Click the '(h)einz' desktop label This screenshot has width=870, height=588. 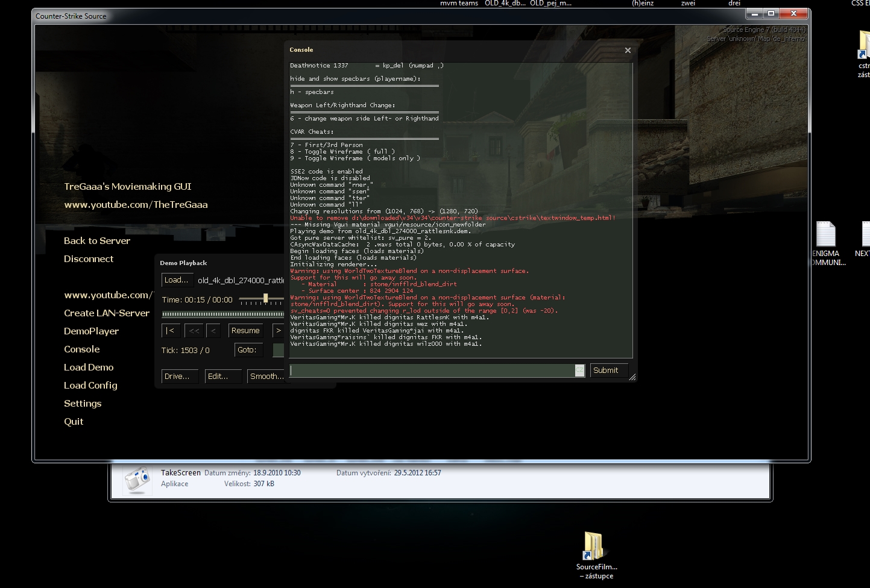tap(643, 4)
